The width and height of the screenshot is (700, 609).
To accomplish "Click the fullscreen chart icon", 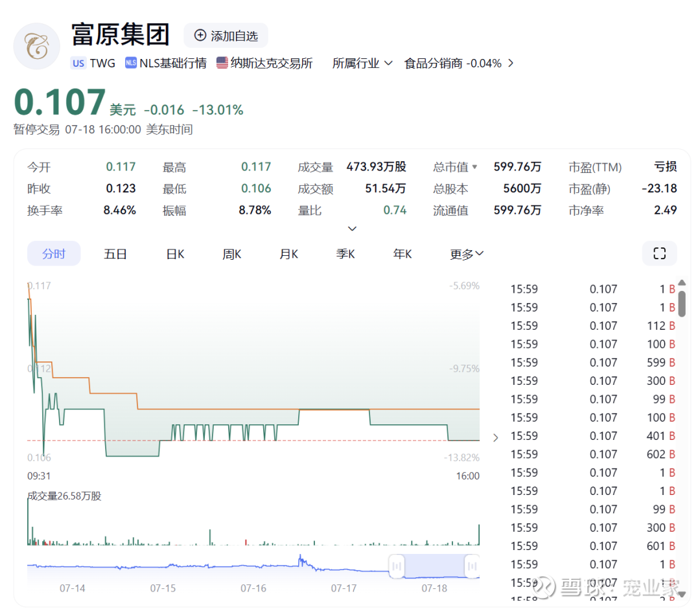I will click(x=659, y=253).
